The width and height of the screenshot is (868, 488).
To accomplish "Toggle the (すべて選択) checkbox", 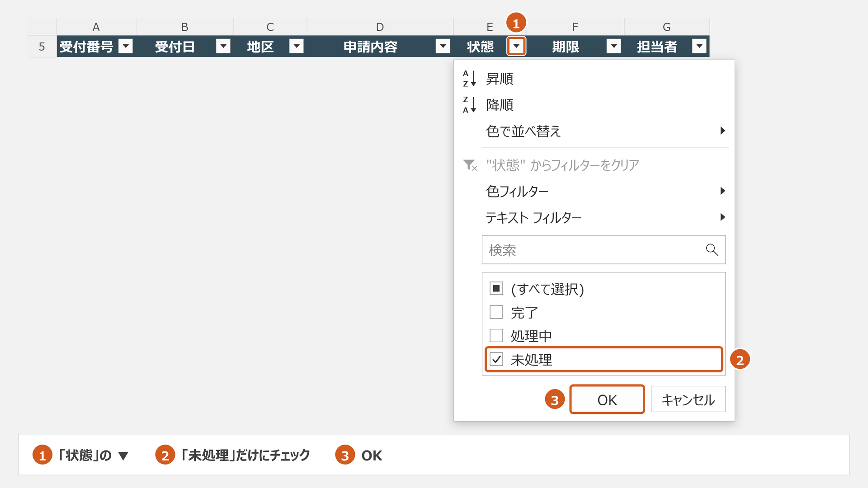I will click(x=496, y=288).
